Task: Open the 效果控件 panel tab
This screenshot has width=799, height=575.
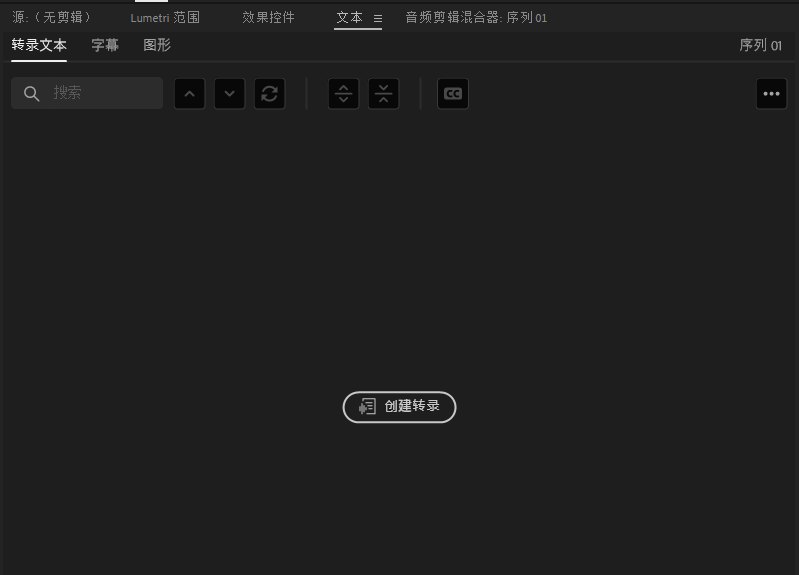Action: [x=268, y=18]
